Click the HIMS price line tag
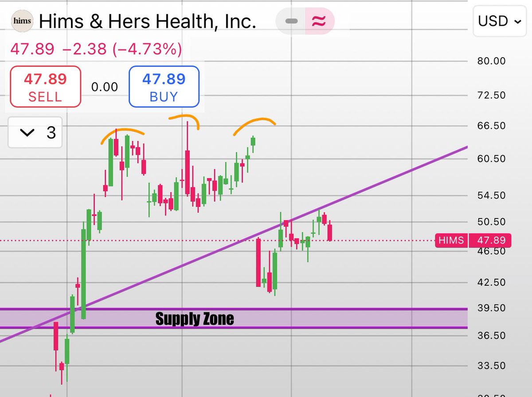 (x=451, y=241)
